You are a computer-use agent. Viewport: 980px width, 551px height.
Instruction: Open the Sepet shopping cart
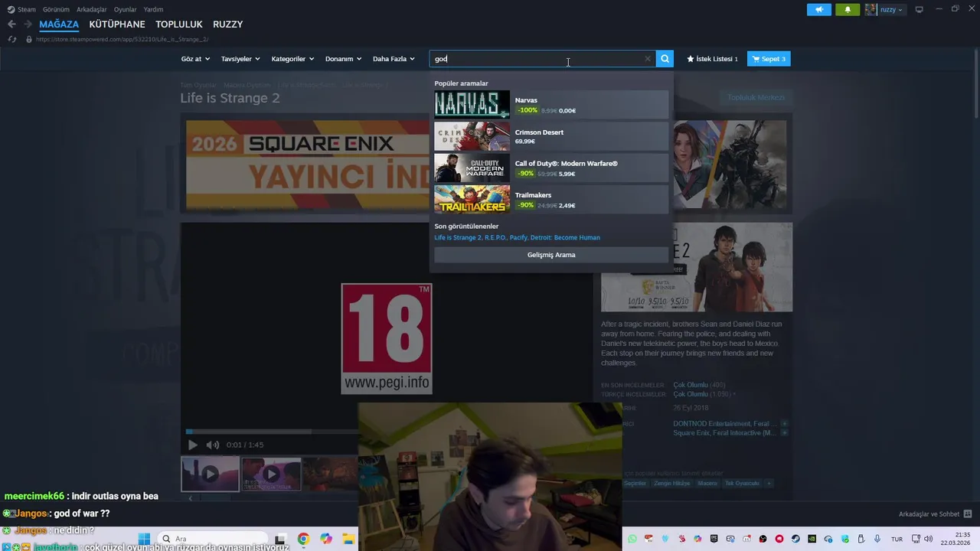click(769, 59)
